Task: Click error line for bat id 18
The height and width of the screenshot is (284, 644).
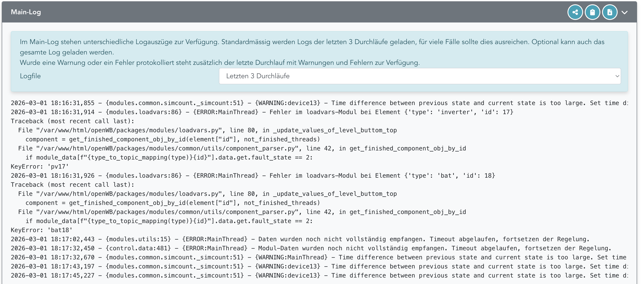Action: click(x=253, y=176)
